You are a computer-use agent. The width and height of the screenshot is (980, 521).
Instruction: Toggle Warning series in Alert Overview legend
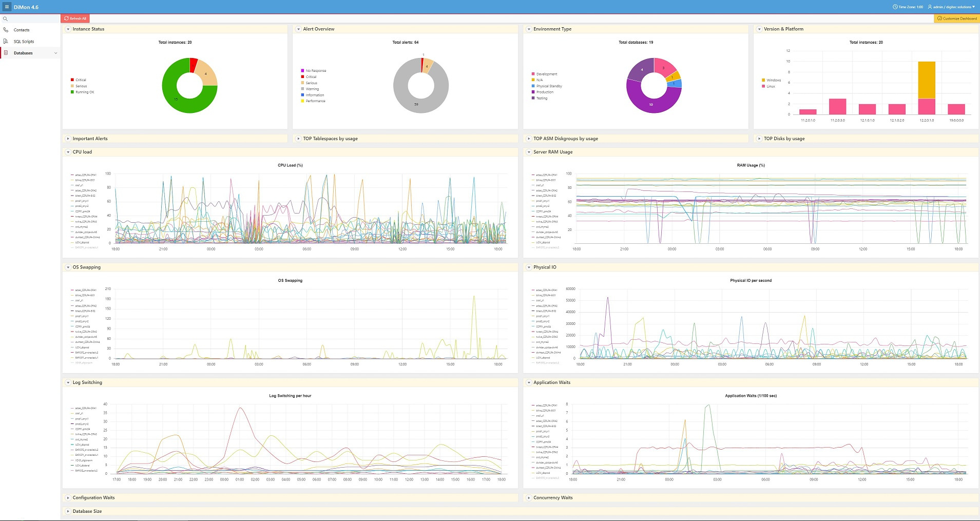[x=312, y=89]
